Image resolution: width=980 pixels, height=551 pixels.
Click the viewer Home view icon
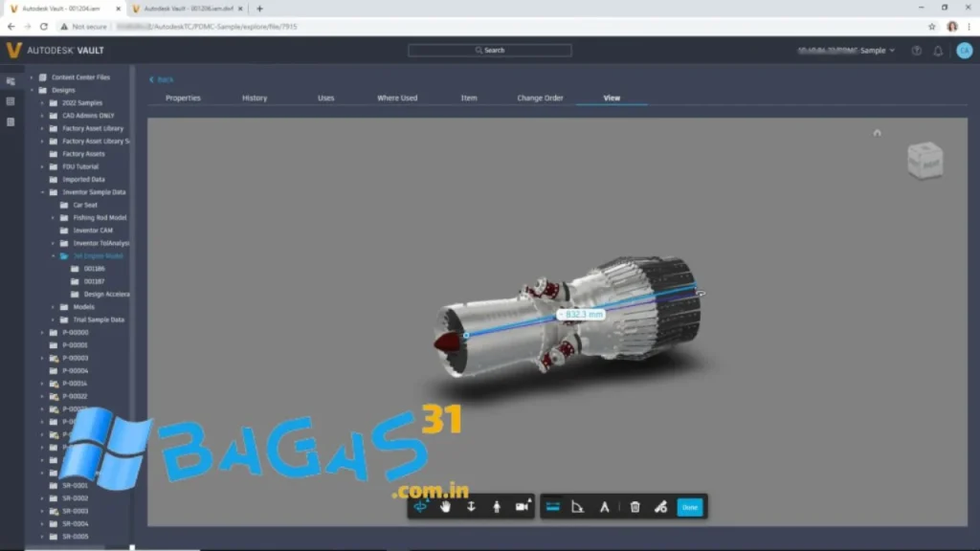877,132
